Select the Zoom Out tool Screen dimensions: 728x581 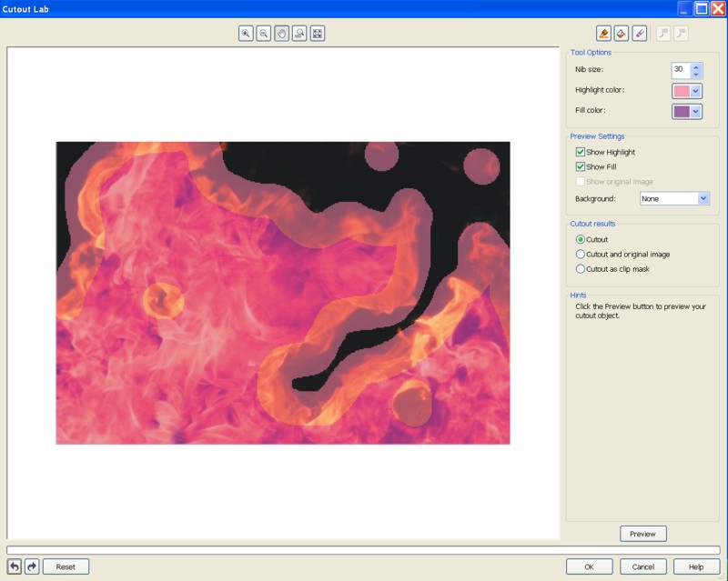point(264,34)
